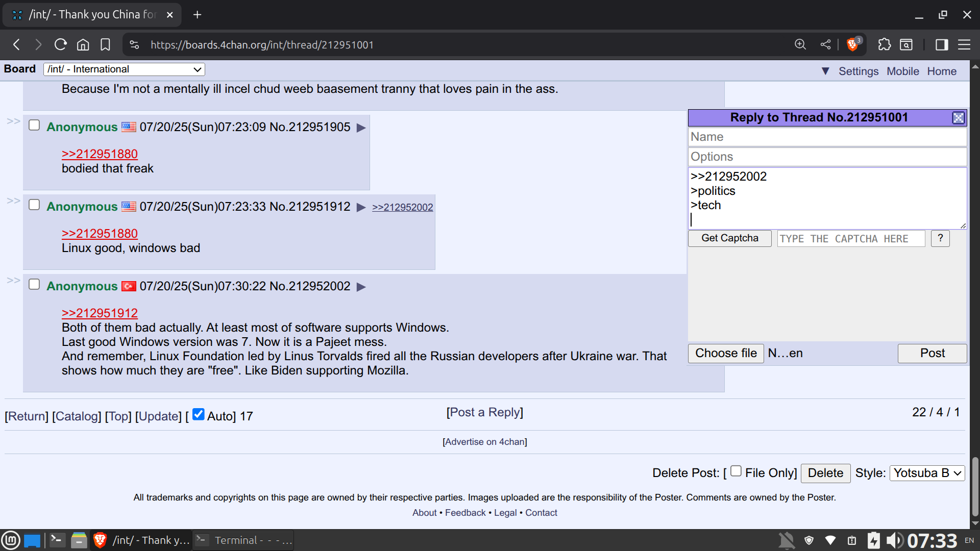Image resolution: width=980 pixels, height=551 pixels.
Task: Go back with the browser back arrow
Action: coord(17,45)
